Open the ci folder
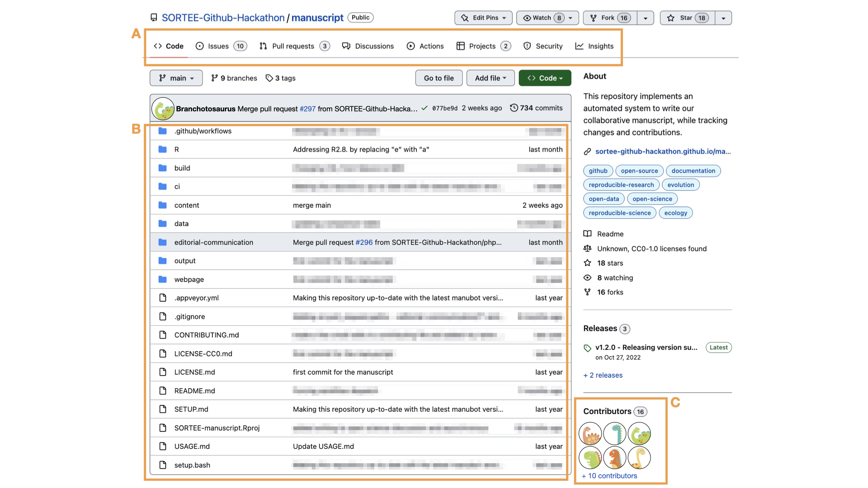Viewport: 868px width, 488px height. [177, 187]
